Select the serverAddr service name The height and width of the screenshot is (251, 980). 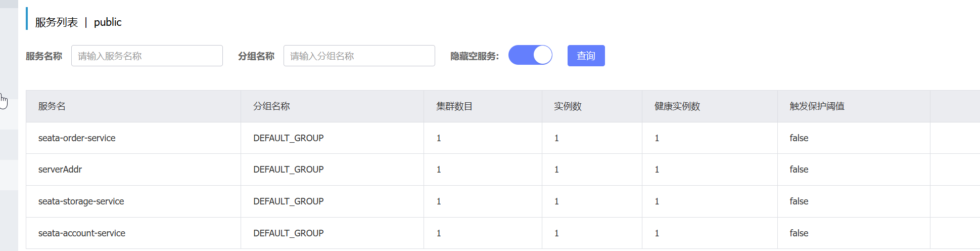(60, 170)
